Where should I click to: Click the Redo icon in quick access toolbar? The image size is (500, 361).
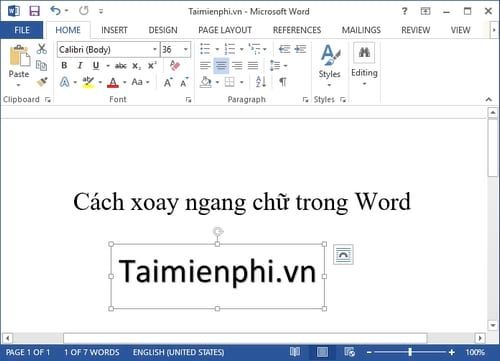[84, 11]
